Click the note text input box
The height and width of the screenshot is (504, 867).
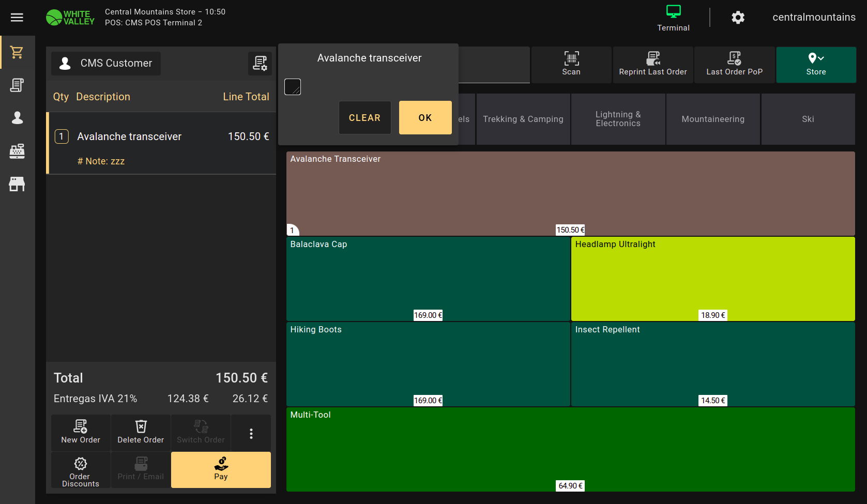(293, 87)
